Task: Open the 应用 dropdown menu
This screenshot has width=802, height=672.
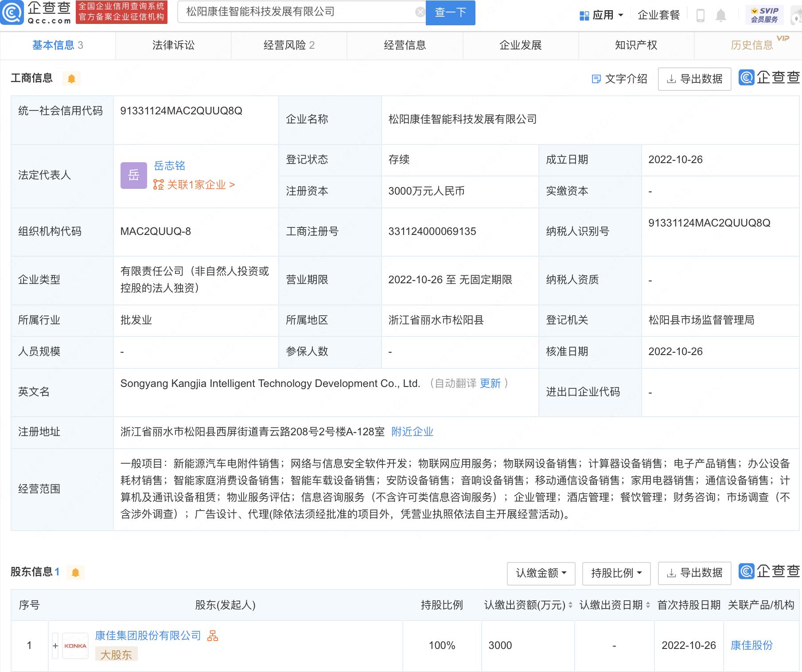Action: tap(602, 16)
